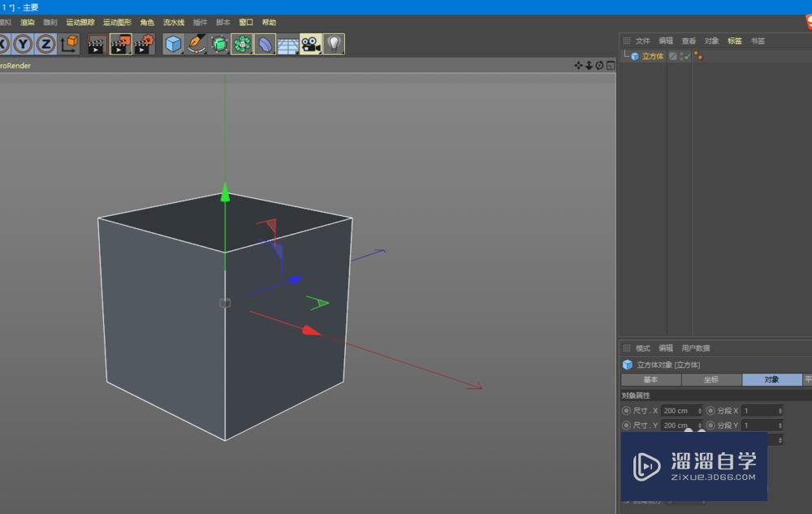Open the 运动图形 menu

tap(117, 22)
